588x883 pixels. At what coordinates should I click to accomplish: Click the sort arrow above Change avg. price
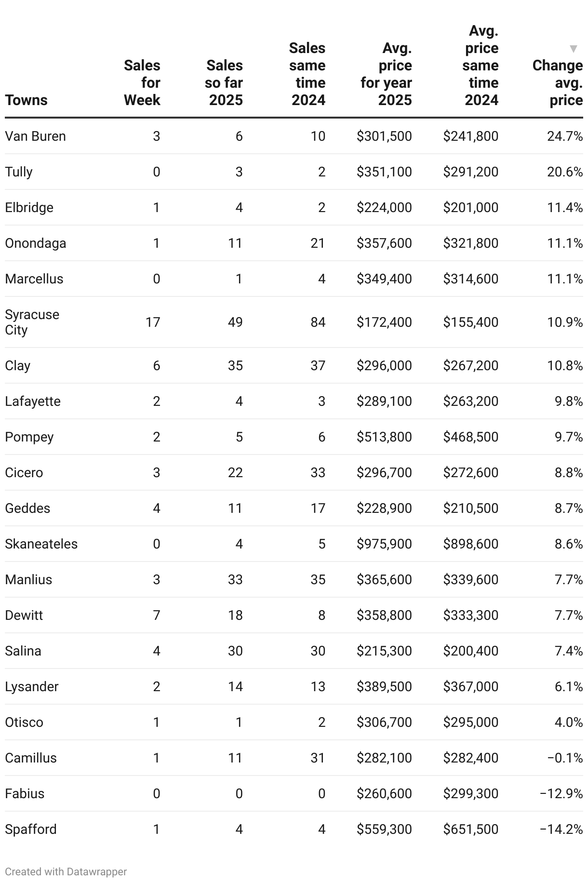[x=573, y=49]
